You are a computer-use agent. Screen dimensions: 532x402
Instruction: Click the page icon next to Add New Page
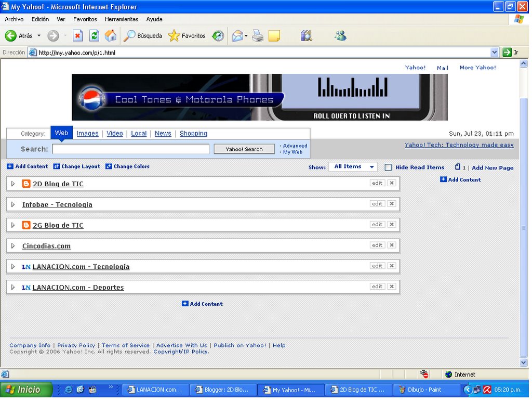click(x=458, y=167)
